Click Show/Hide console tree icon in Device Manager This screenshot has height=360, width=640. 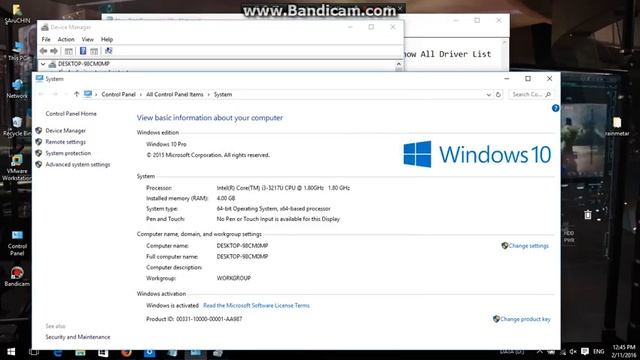click(69, 51)
